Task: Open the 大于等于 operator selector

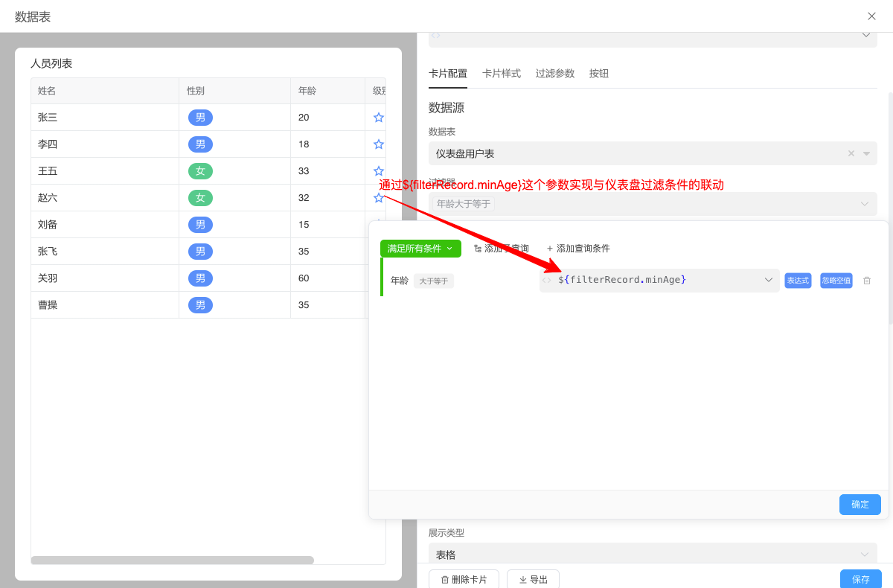Action: 433,281
